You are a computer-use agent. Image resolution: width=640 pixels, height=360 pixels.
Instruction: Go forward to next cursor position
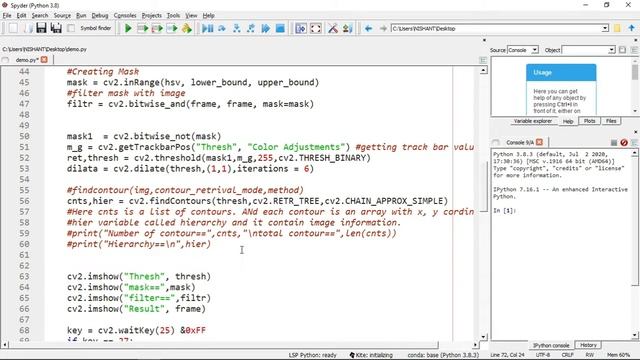click(x=383, y=28)
